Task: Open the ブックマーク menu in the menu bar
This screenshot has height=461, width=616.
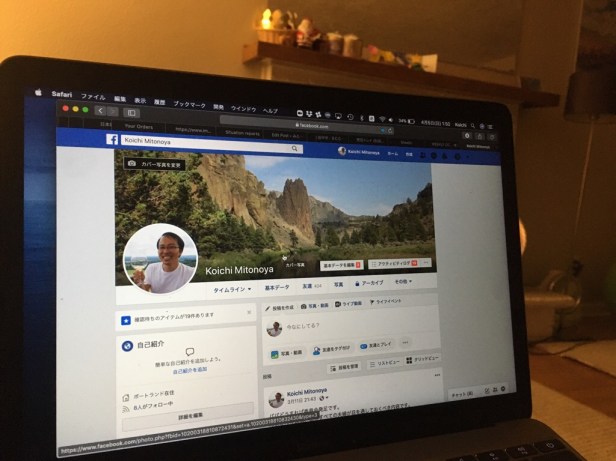Action: click(x=188, y=103)
